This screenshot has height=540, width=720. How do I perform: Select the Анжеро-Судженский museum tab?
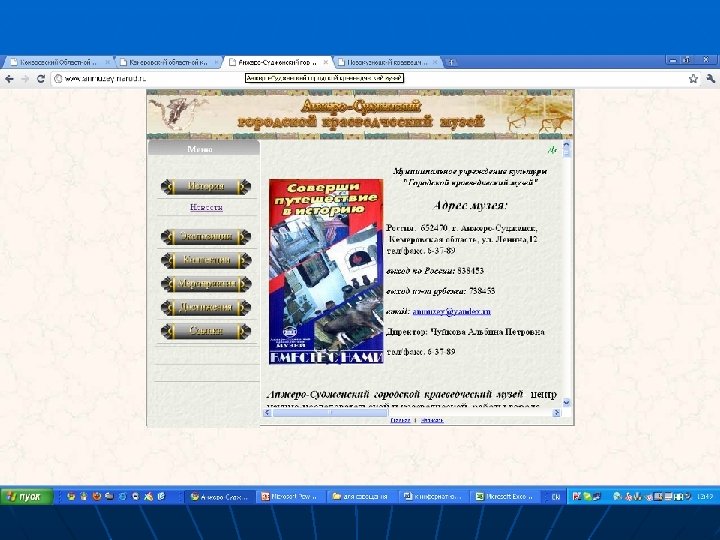277,62
